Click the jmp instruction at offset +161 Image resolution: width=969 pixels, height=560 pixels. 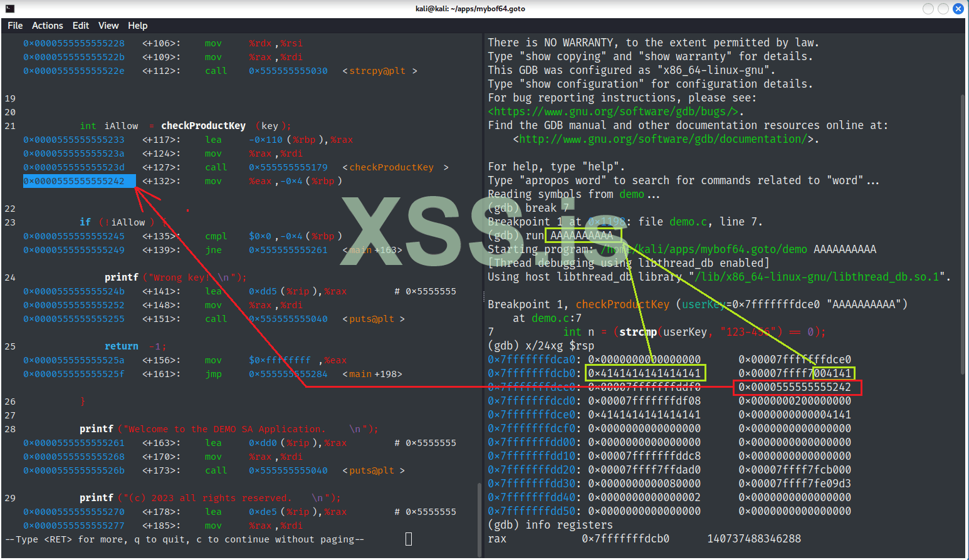tap(303, 374)
